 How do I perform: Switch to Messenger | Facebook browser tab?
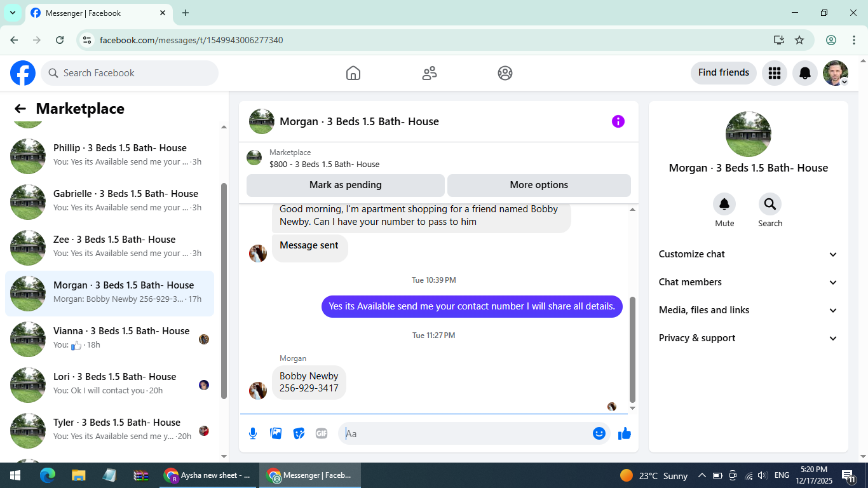98,13
